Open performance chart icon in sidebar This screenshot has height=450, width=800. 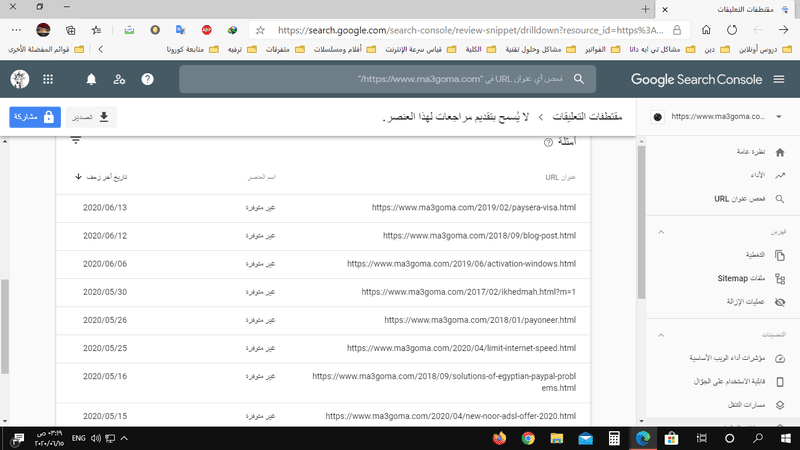780,175
